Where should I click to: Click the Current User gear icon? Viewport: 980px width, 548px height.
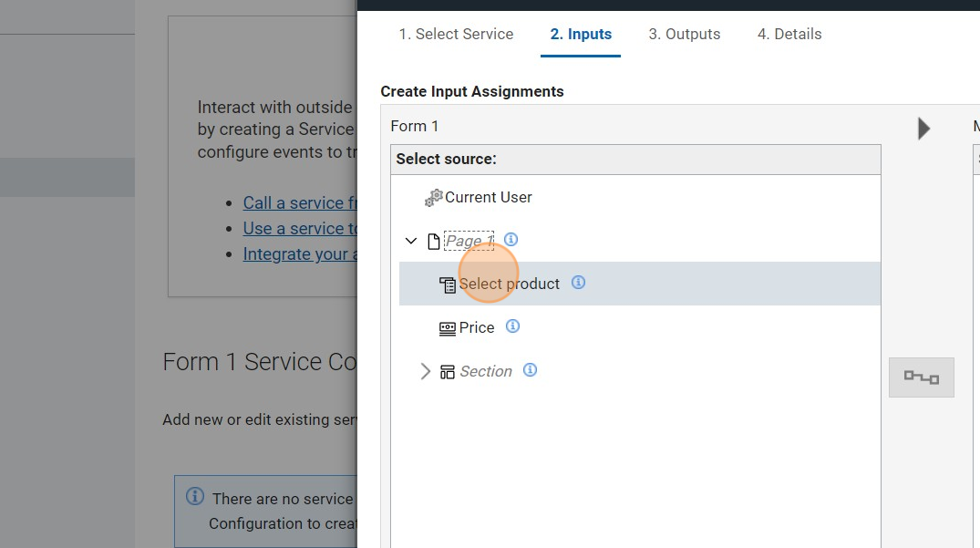[433, 198]
